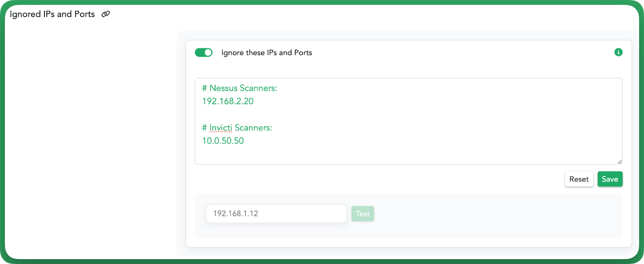Click the chain link icon beside the heading
Viewport: 644px width, 264px height.
[105, 14]
